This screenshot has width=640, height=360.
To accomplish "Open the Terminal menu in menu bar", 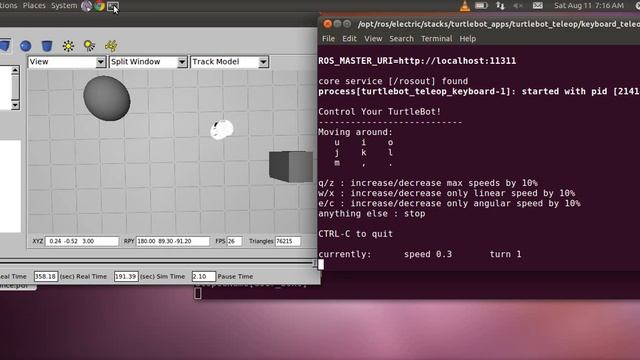I will pyautogui.click(x=436, y=39).
